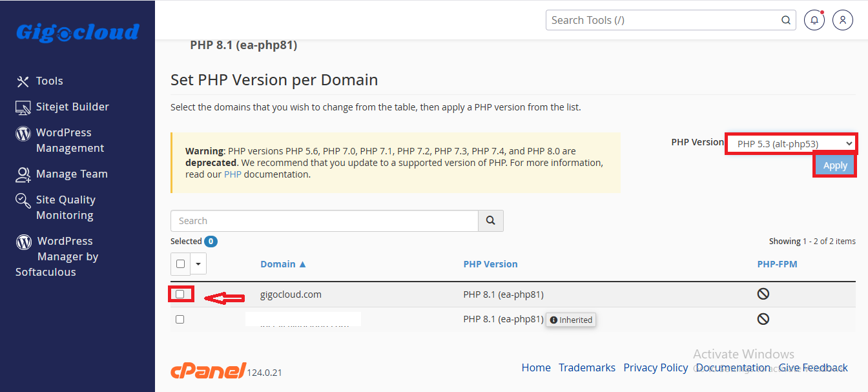This screenshot has height=392, width=868.
Task: Click the domain search magnifier button
Action: [491, 221]
